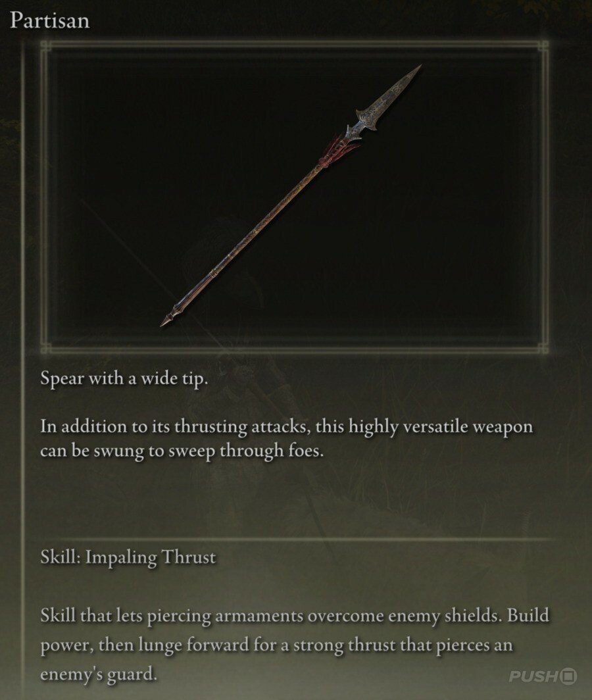Click the Push Square watermark logo
The image size is (592, 700).
click(543, 676)
